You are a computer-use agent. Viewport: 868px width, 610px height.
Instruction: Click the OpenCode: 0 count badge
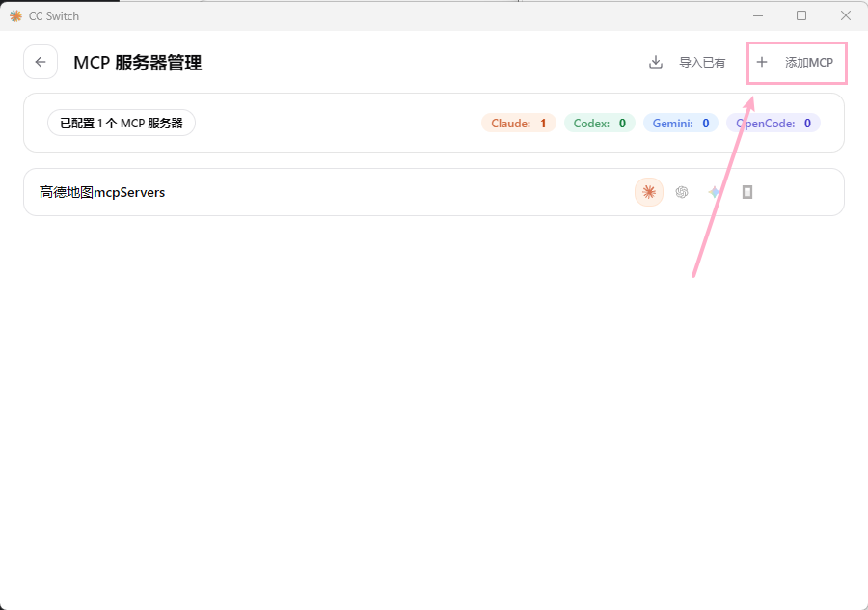pyautogui.click(x=773, y=124)
